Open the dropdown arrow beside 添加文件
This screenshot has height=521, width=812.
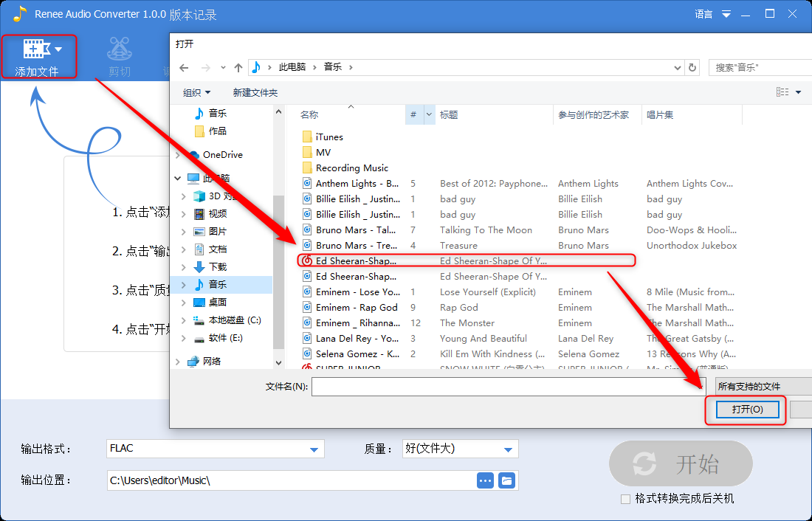58,49
